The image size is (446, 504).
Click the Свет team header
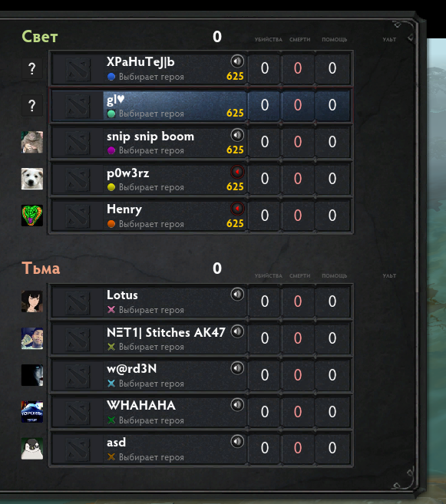coord(40,37)
